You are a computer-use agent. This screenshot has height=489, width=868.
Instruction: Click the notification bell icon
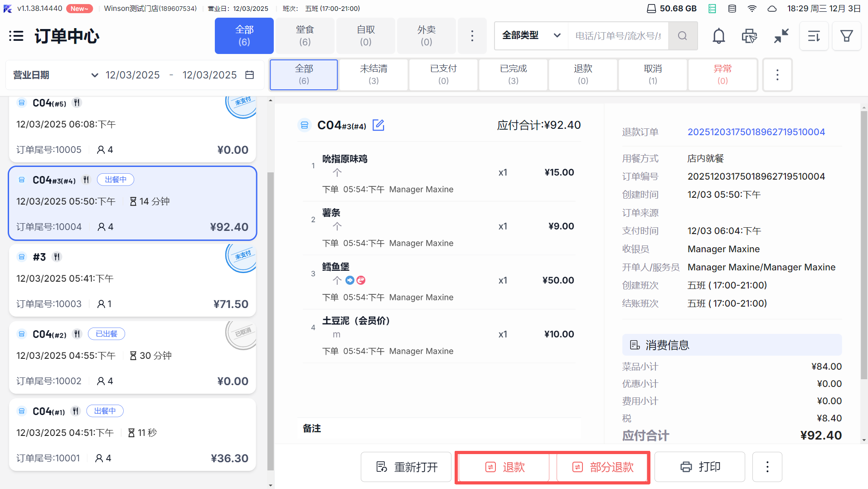[x=718, y=36]
